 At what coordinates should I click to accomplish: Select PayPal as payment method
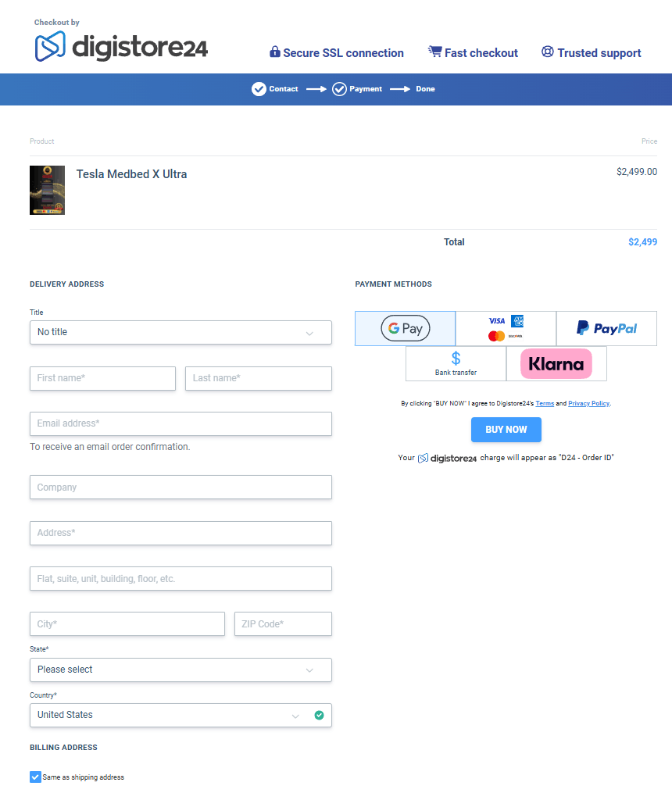(606, 328)
